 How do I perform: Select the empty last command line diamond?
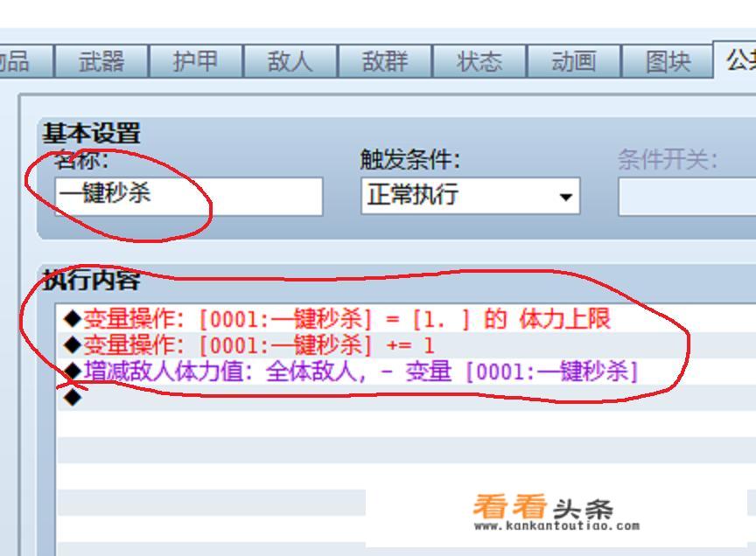pyautogui.click(x=73, y=398)
